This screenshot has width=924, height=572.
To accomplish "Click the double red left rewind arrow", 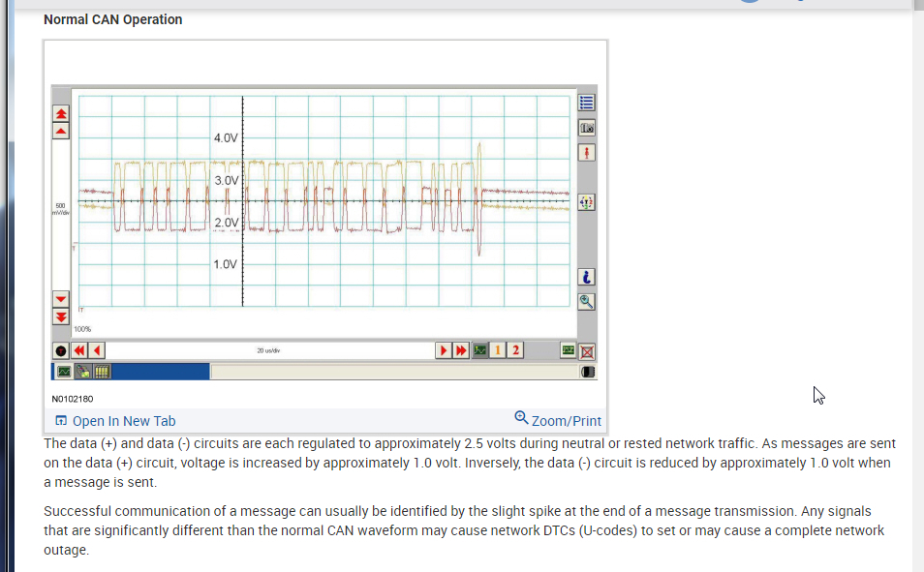I will point(79,351).
